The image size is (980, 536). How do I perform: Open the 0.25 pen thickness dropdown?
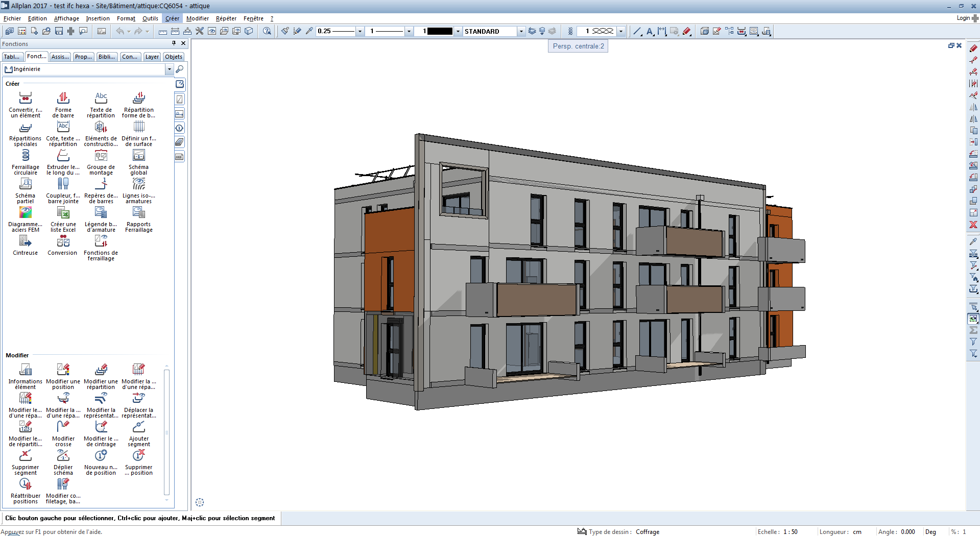click(360, 31)
